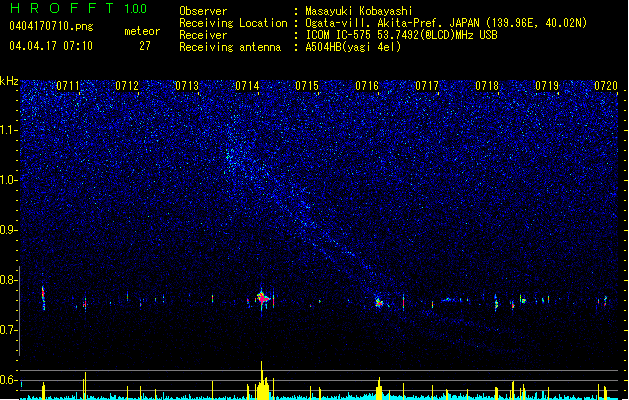Click the kHz axis unit label
Screen dimensions: 629x400
[9, 81]
